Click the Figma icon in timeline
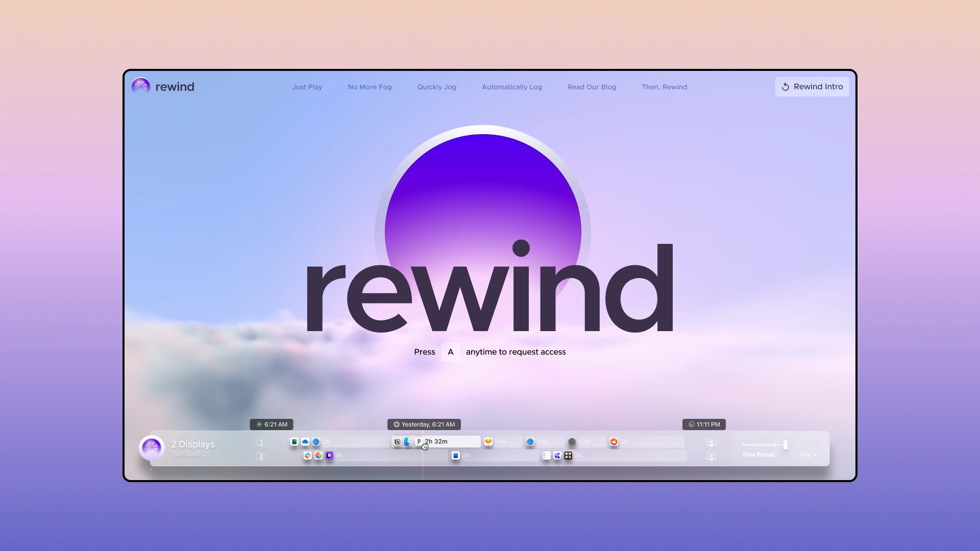980x551 pixels. [x=419, y=442]
